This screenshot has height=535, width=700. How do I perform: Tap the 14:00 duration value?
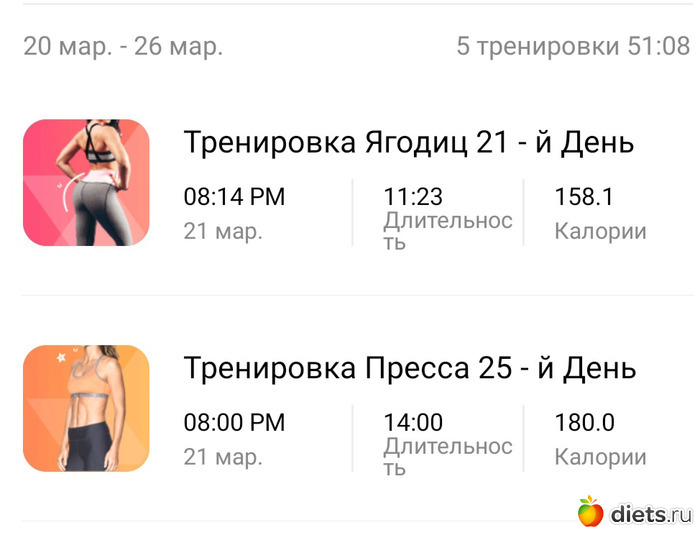pyautogui.click(x=413, y=422)
